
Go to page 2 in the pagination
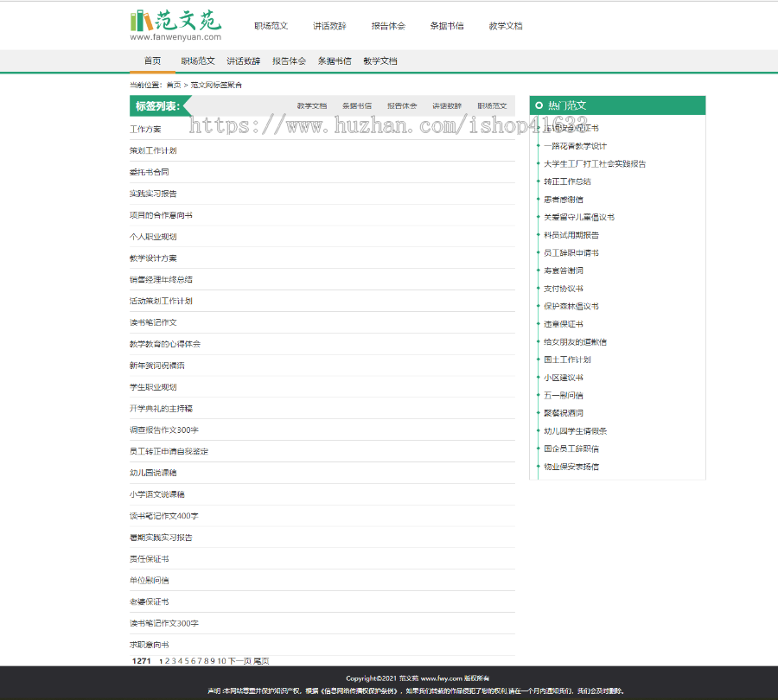click(167, 661)
